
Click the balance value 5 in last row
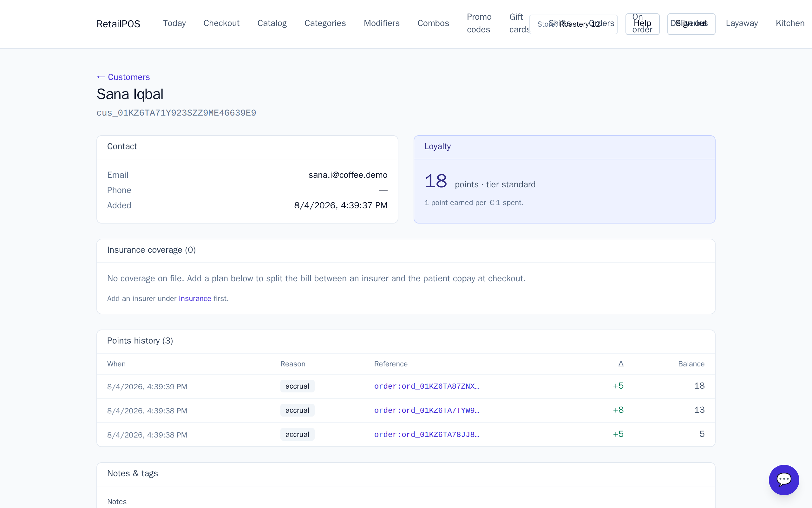click(702, 434)
